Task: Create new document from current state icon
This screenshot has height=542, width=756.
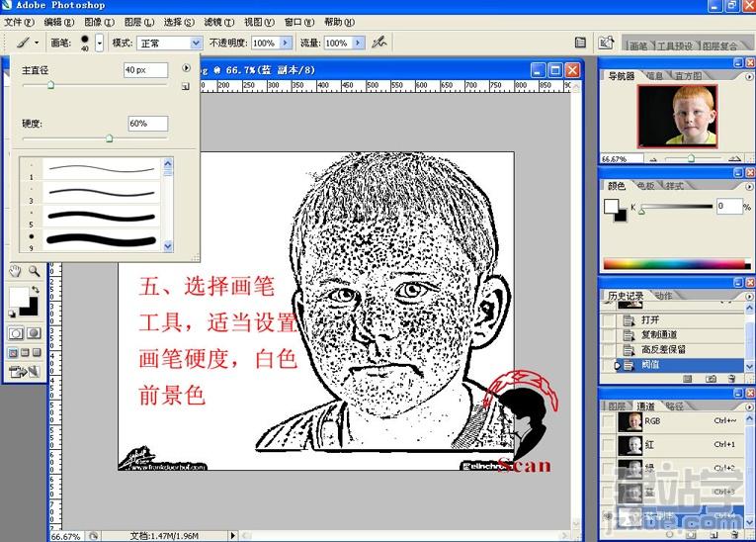Action: tap(688, 380)
